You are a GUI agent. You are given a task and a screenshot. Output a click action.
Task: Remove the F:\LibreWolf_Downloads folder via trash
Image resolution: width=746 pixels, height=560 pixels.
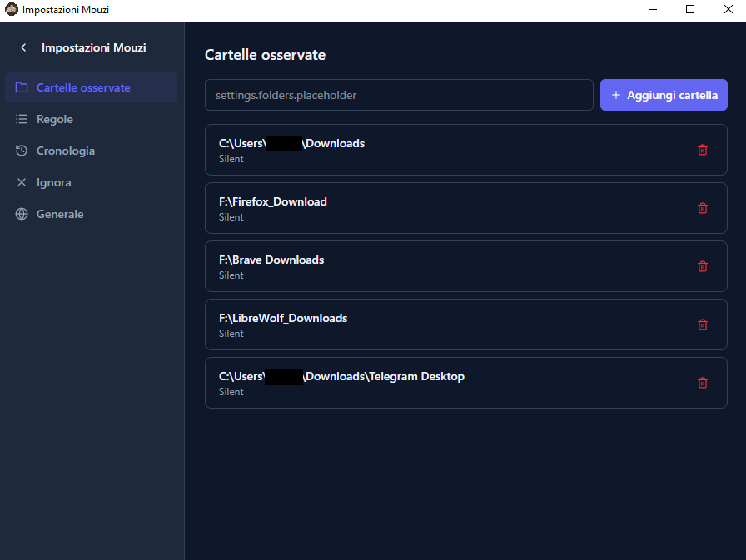point(702,325)
